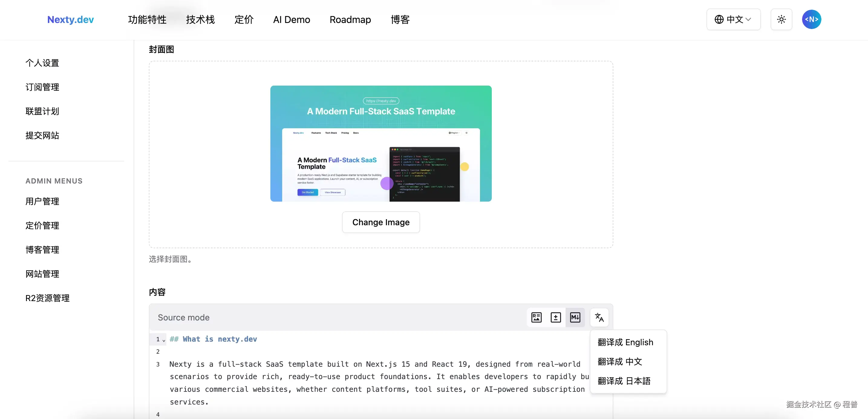Viewport: 868px width, 419px height.
Task: Open R2资源管理 in the sidebar
Action: click(47, 298)
